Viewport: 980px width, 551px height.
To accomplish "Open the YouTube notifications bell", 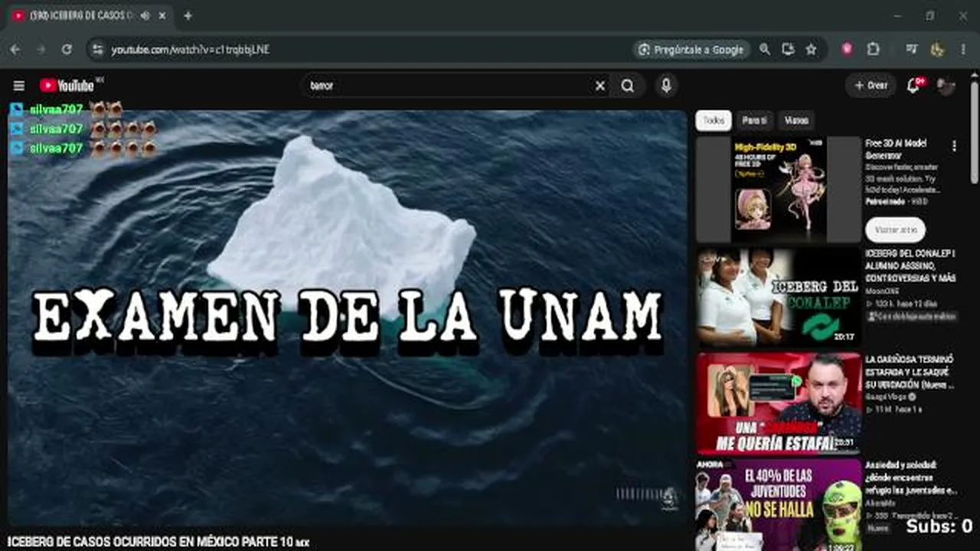I will point(913,86).
